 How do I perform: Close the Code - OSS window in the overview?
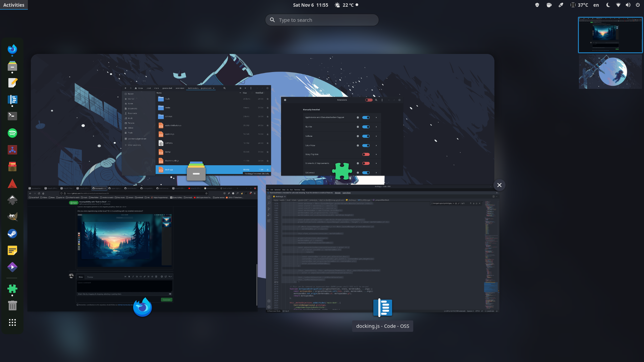499,185
